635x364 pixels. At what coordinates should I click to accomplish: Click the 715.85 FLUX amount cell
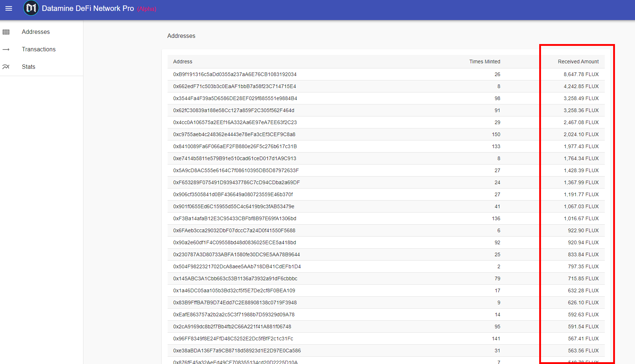583,278
